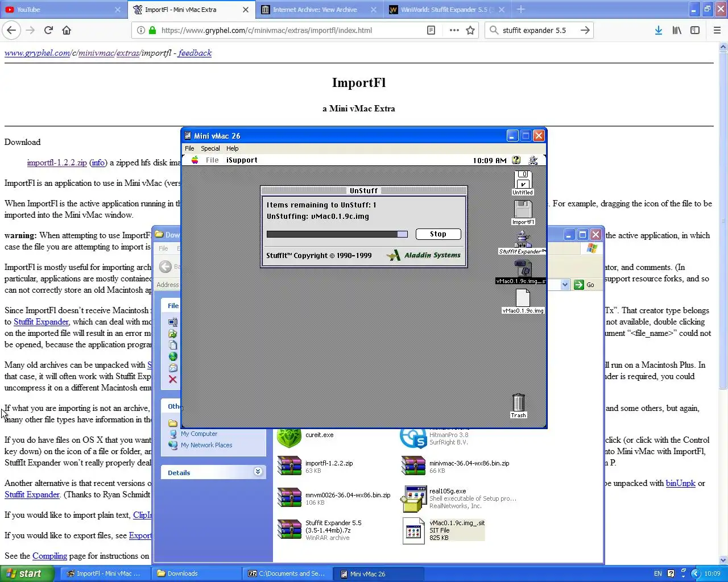Click the Firefox back arrow button
This screenshot has height=582, width=728.
pos(12,30)
